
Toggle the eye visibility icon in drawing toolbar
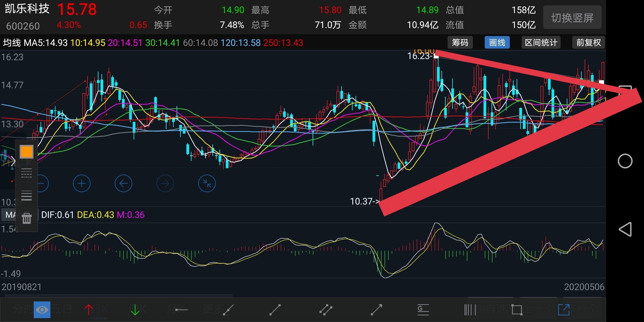(42, 310)
